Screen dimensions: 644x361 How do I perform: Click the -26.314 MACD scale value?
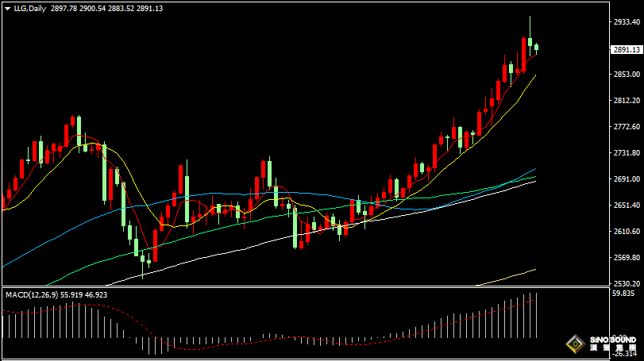[627, 355]
